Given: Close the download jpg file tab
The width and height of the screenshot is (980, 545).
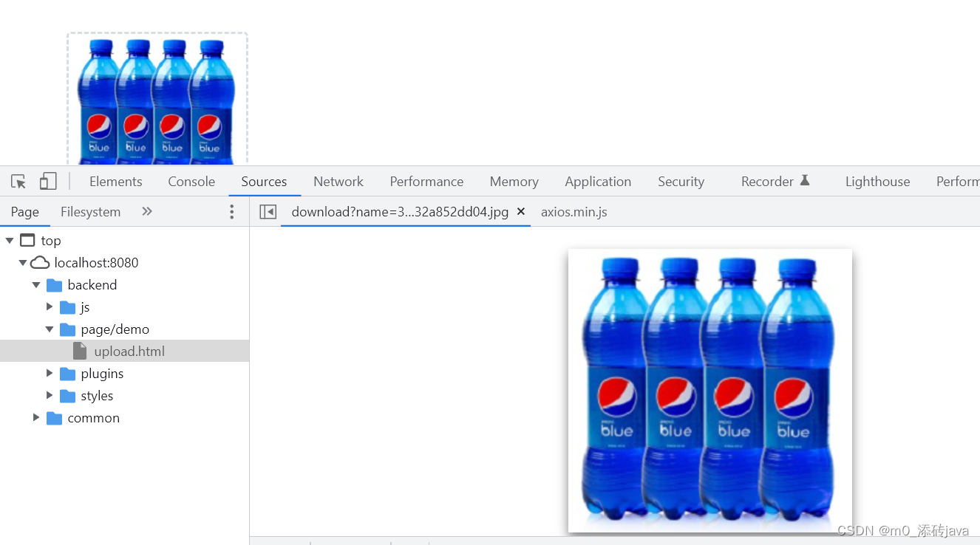Looking at the screenshot, I should [521, 212].
